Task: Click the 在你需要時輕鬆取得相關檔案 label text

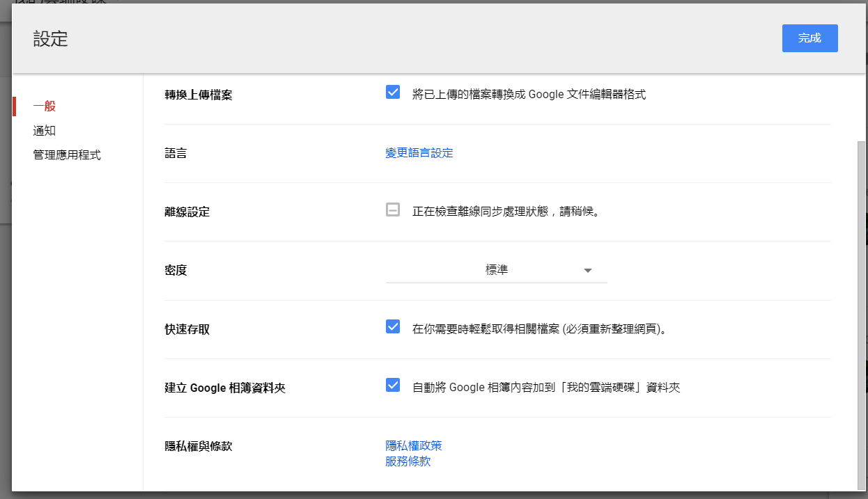Action: (540, 329)
